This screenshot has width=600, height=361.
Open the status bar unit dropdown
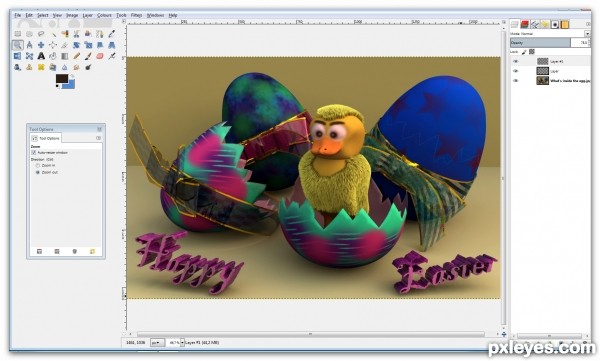pos(157,343)
